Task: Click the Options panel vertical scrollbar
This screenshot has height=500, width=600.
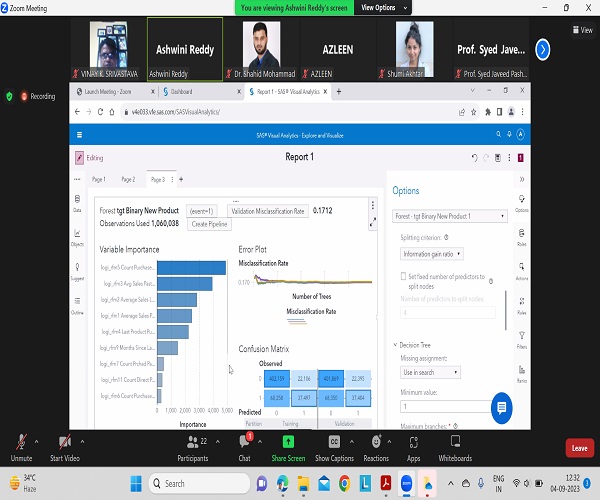Action: pos(506,310)
